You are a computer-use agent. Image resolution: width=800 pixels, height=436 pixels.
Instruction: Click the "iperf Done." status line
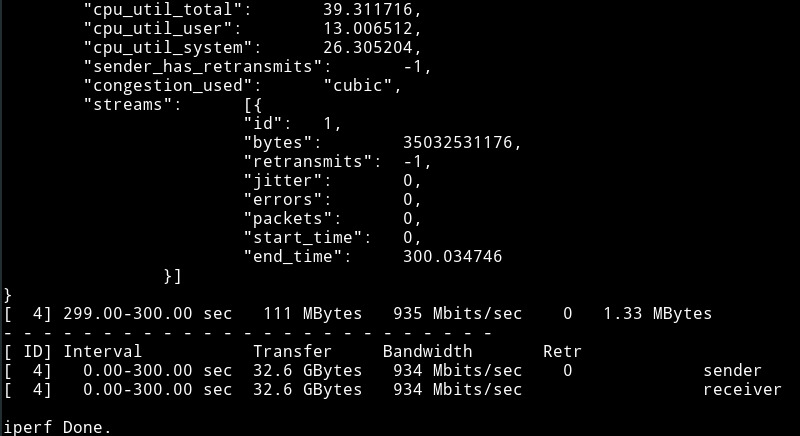pyautogui.click(x=57, y=428)
